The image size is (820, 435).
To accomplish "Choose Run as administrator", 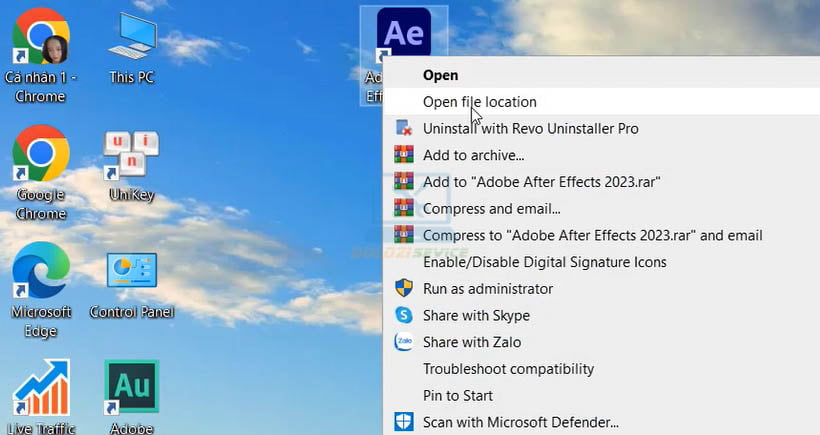I will pos(601,288).
